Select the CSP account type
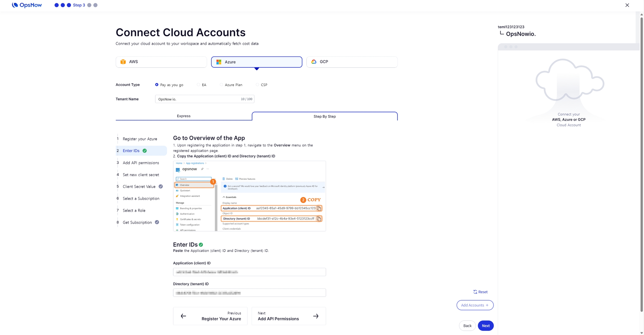 (257, 85)
